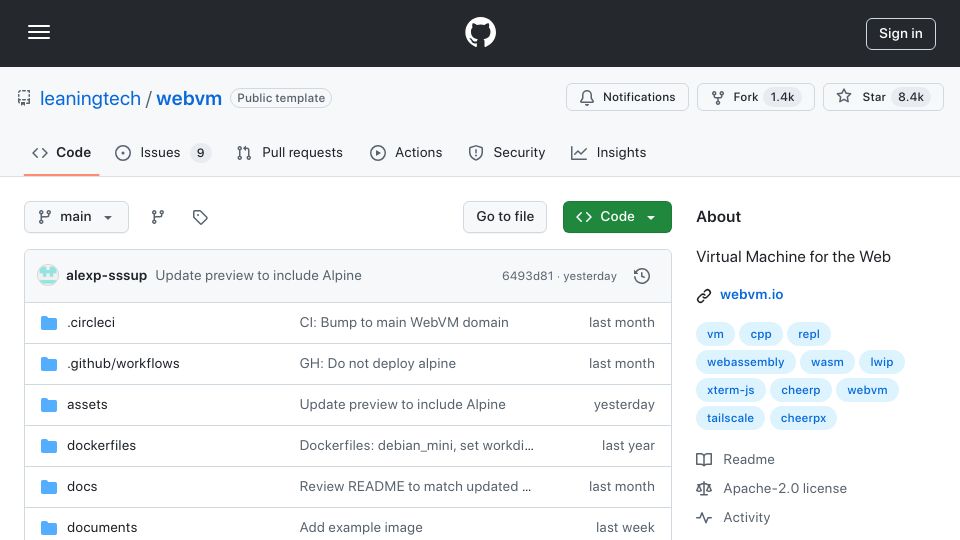Image resolution: width=960 pixels, height=540 pixels.
Task: Open the Security tab
Action: [506, 152]
